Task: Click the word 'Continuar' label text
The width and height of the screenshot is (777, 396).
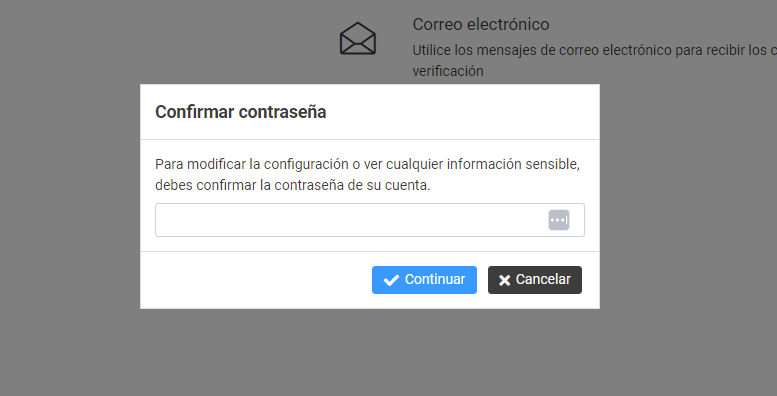Action: [435, 280]
